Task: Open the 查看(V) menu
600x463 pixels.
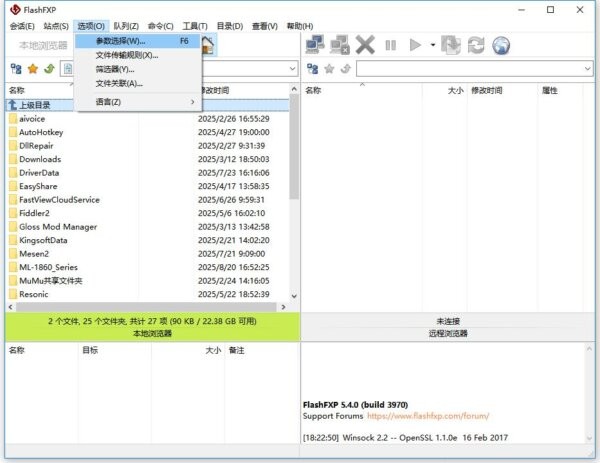Action: [x=265, y=26]
